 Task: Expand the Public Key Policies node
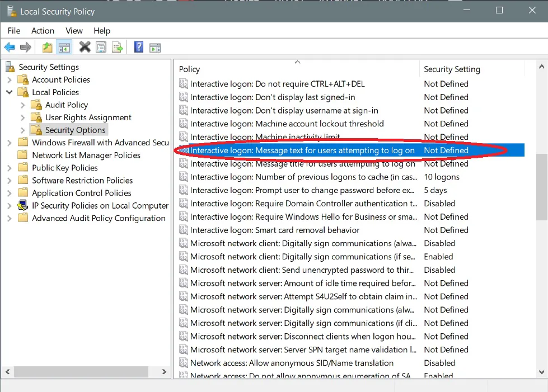coord(10,168)
